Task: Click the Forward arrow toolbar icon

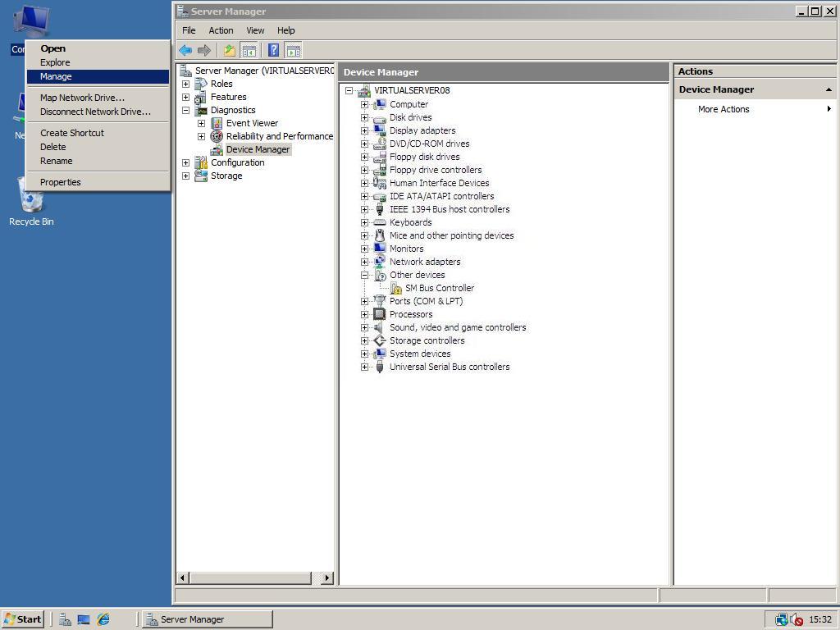Action: [x=204, y=50]
